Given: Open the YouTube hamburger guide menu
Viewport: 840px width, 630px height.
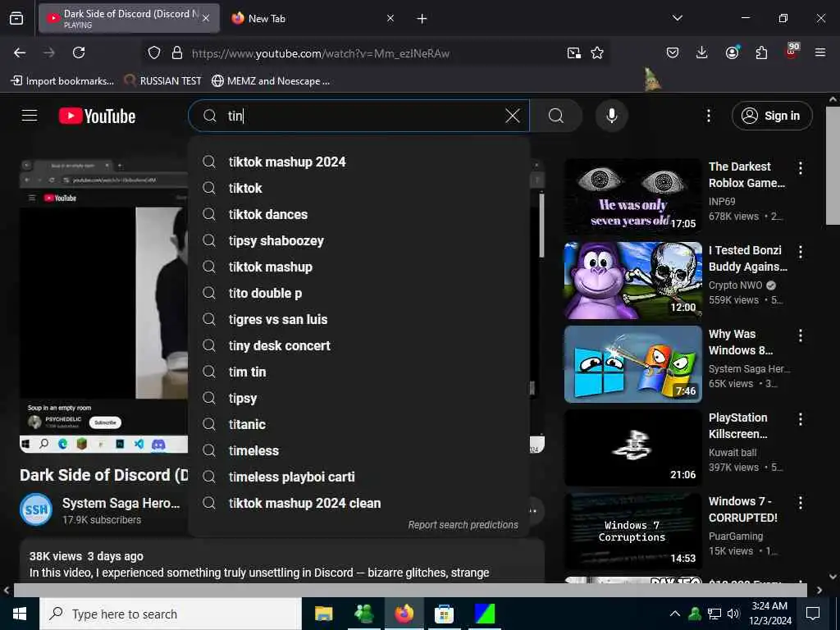Looking at the screenshot, I should click(x=30, y=115).
